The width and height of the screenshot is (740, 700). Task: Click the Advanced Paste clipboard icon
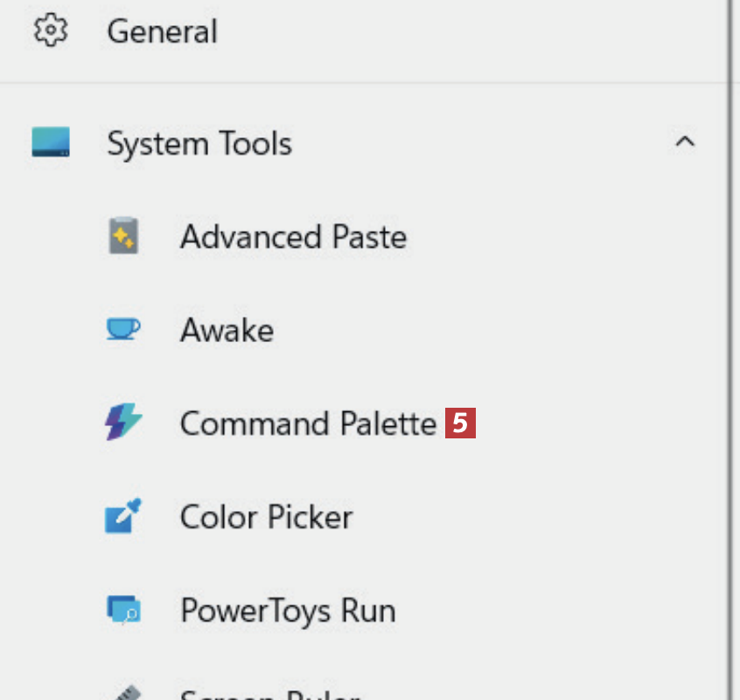(x=123, y=237)
